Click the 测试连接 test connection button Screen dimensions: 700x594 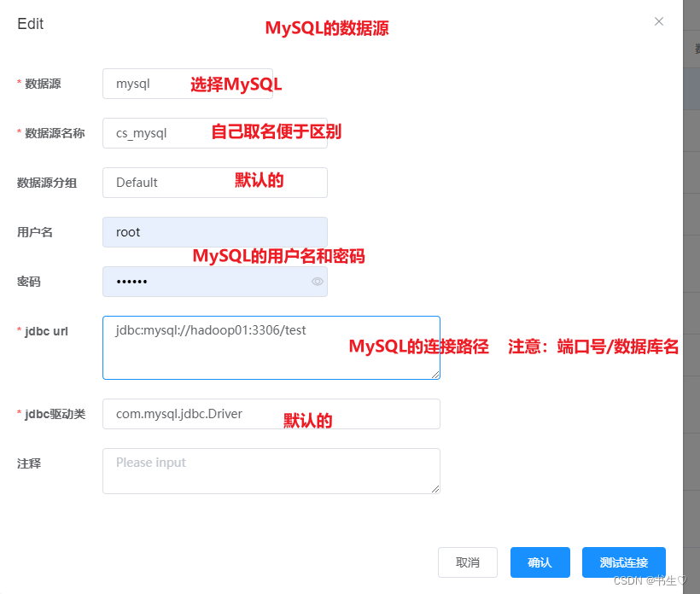coord(624,562)
